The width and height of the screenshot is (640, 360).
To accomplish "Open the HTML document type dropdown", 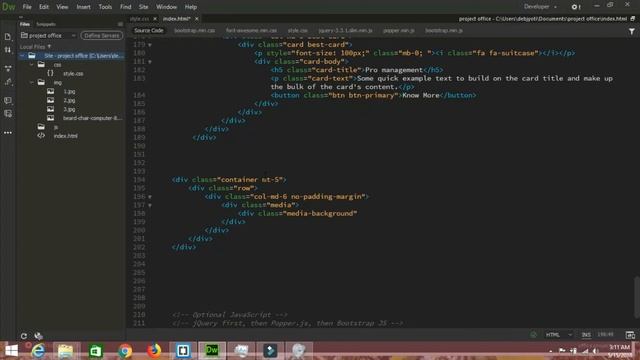I will tap(559, 335).
